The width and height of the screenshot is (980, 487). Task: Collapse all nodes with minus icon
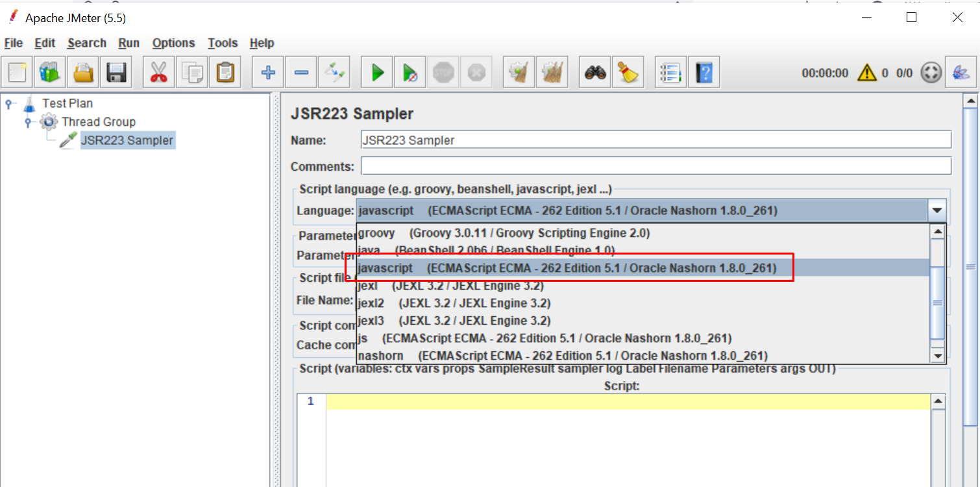301,71
